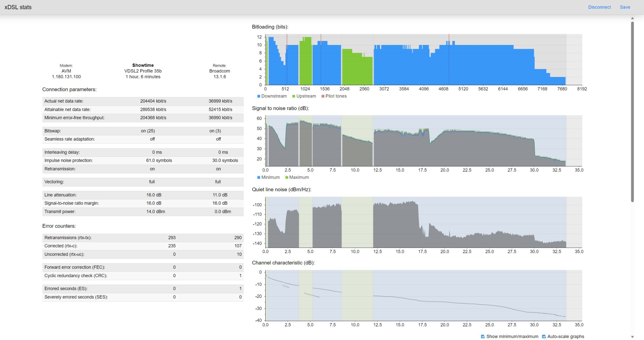Click the xDSL stats title
The image size is (644, 340).
18,7
